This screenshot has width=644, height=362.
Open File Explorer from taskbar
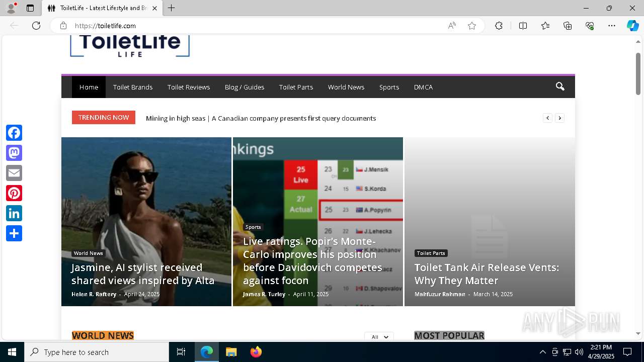click(231, 352)
